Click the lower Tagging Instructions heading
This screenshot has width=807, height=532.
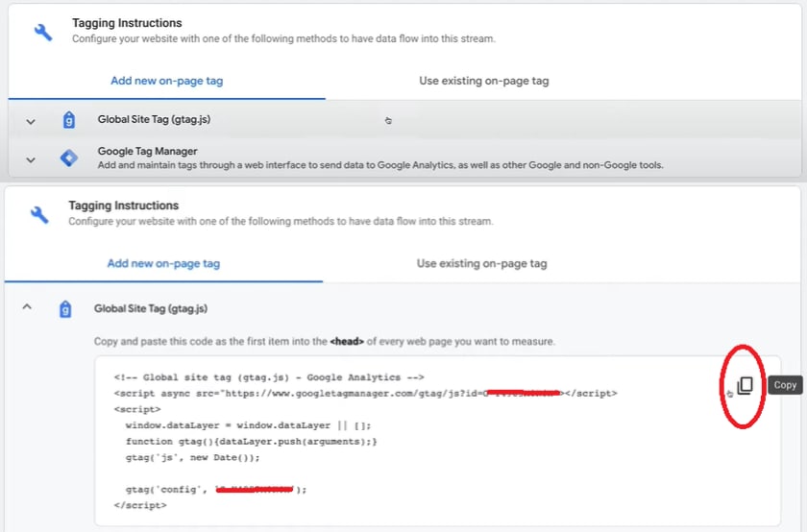pyautogui.click(x=124, y=206)
